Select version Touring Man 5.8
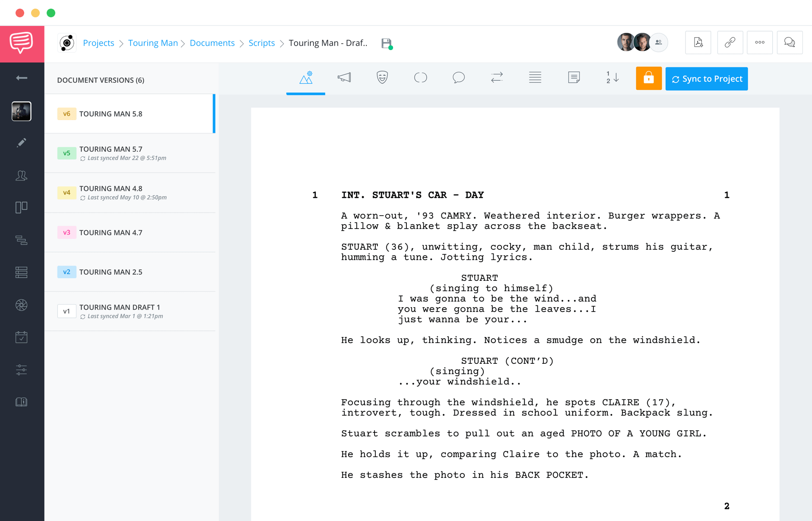812x521 pixels. point(130,114)
